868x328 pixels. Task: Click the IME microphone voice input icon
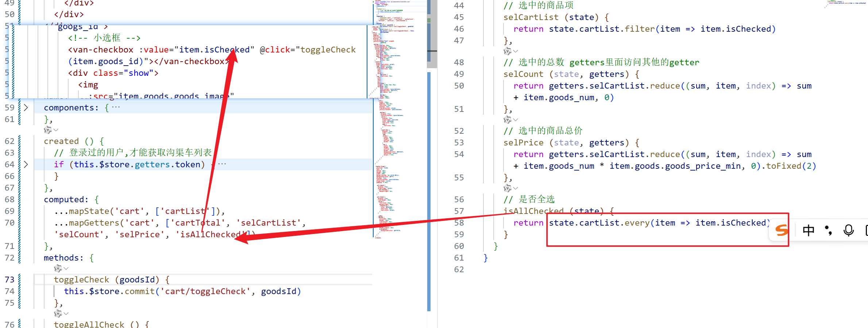(x=849, y=230)
